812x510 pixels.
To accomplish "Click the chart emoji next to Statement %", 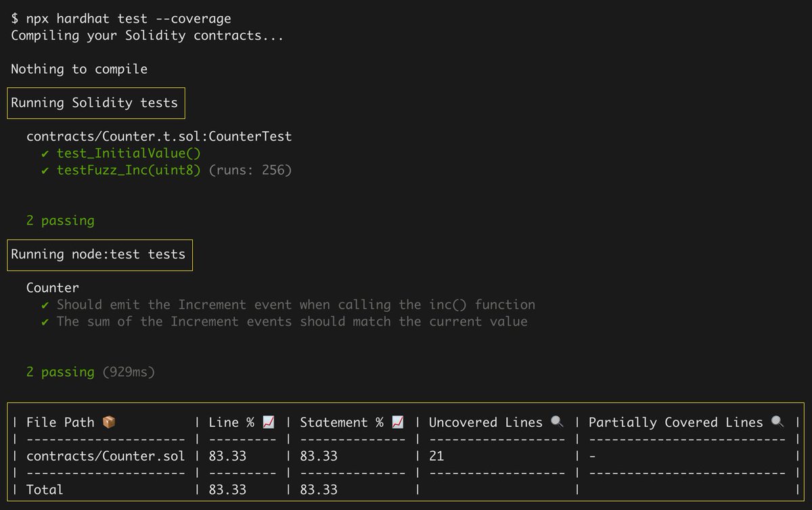I will pyautogui.click(x=398, y=422).
